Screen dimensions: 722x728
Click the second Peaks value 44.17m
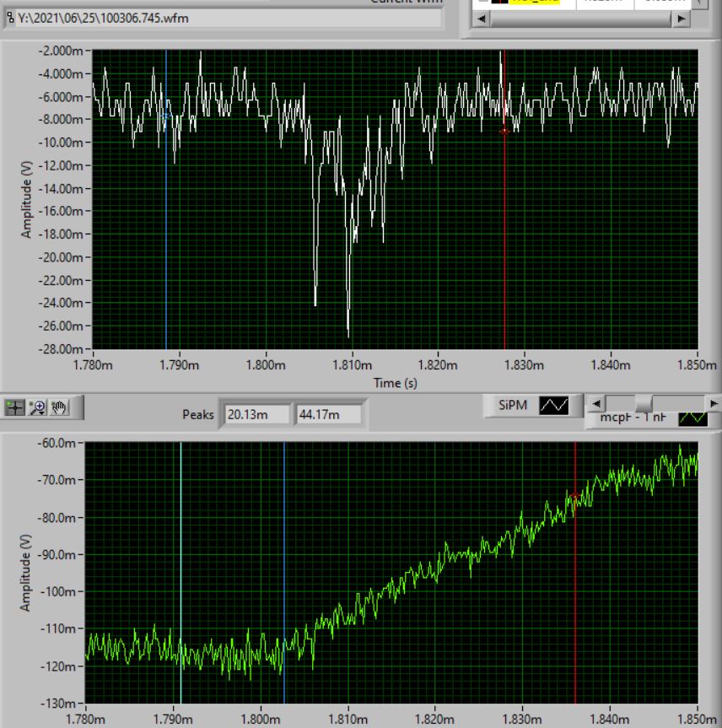coord(328,414)
